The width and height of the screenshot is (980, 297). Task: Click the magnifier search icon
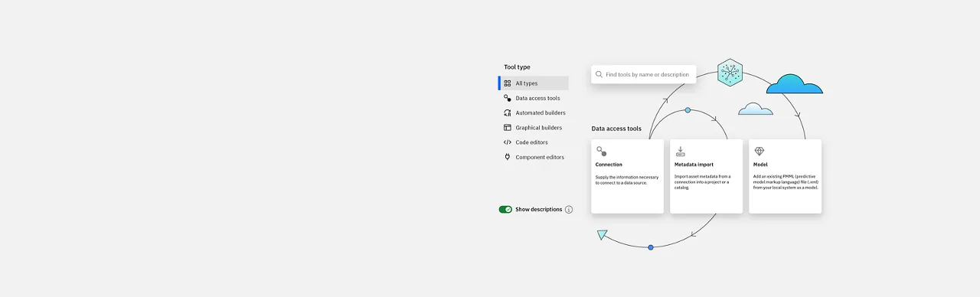pos(599,74)
